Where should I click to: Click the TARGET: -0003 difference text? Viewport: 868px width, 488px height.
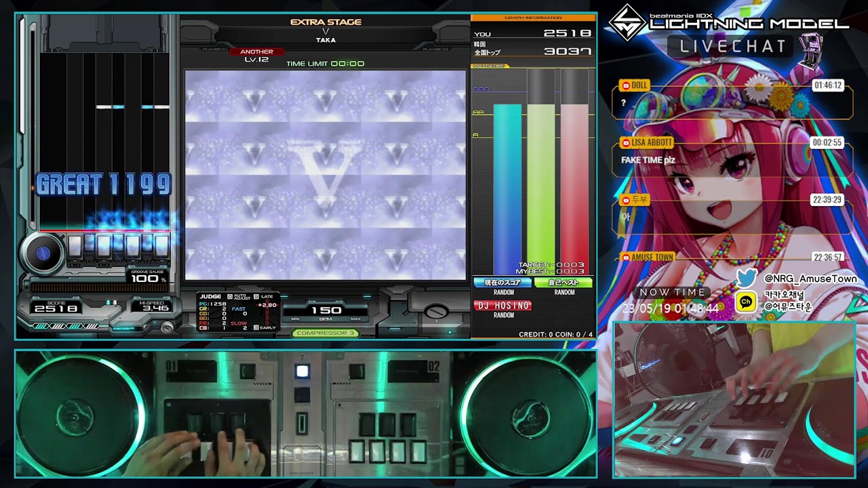[551, 265]
